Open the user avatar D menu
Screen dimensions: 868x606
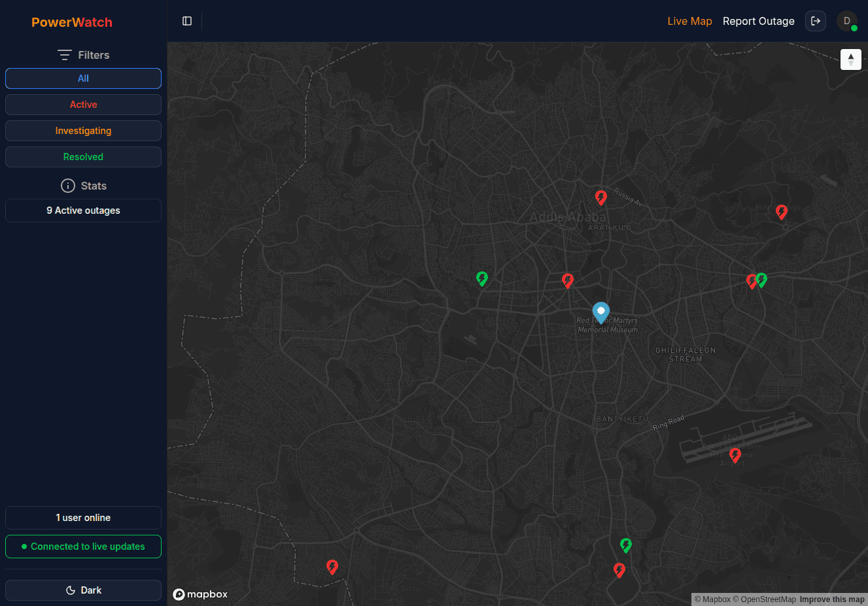point(847,21)
